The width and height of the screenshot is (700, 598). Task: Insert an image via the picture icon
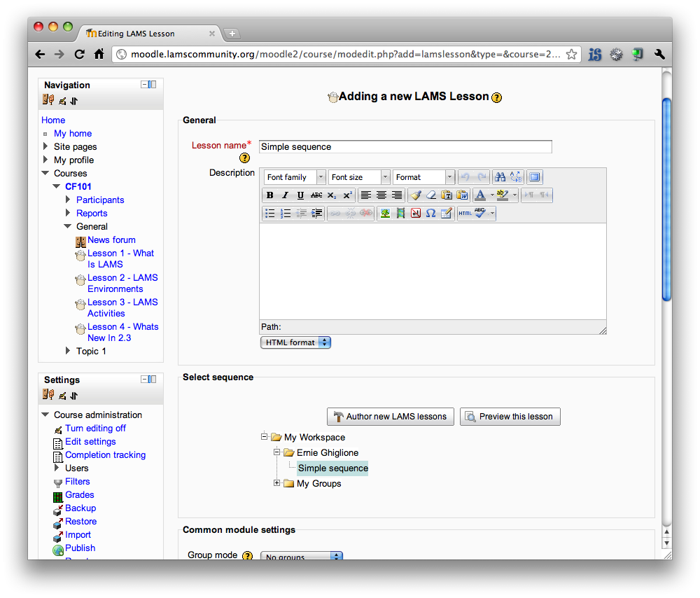[385, 214]
